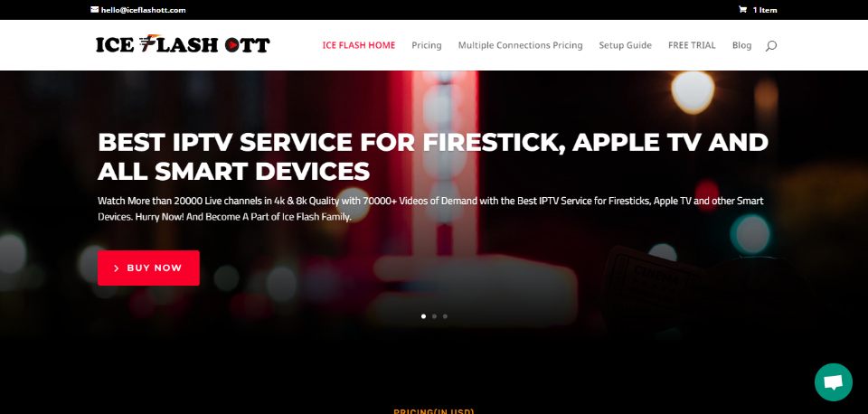Click the shopping cart icon
868x414 pixels.
742,9
